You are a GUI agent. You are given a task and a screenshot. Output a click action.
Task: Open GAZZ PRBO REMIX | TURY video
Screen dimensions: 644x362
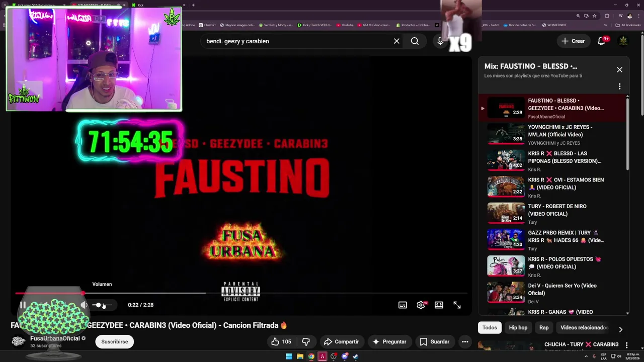[x=552, y=240]
